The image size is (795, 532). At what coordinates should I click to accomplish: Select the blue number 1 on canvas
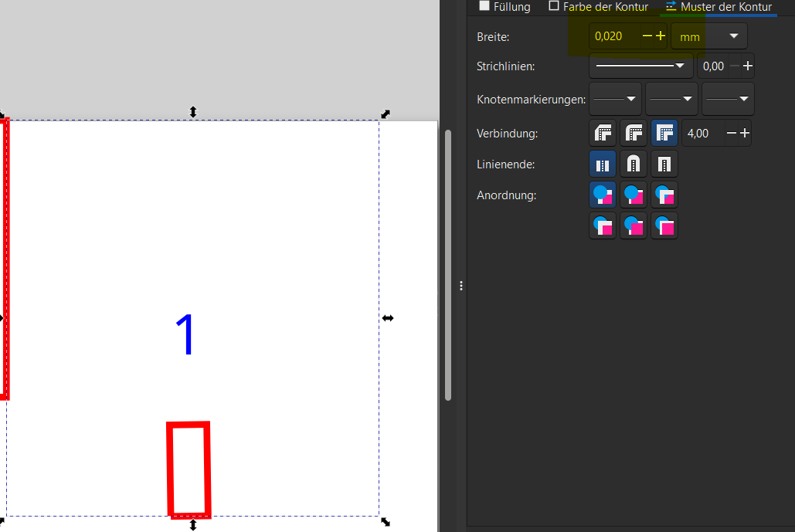(x=185, y=334)
